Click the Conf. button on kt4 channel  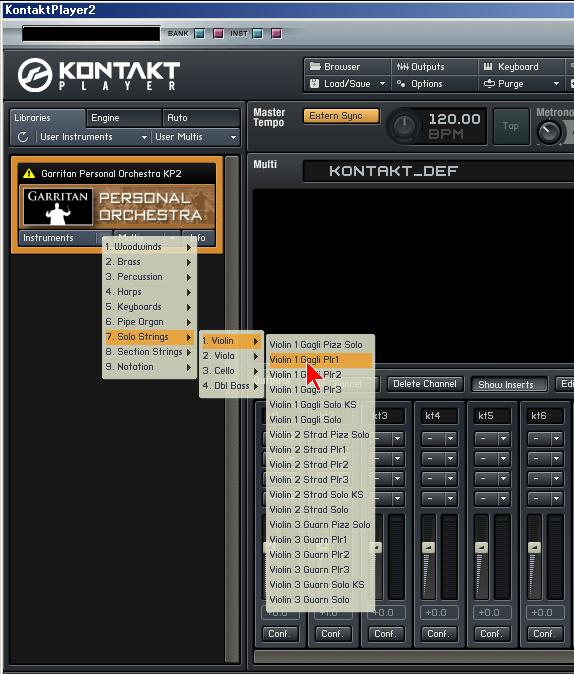pyautogui.click(x=439, y=634)
